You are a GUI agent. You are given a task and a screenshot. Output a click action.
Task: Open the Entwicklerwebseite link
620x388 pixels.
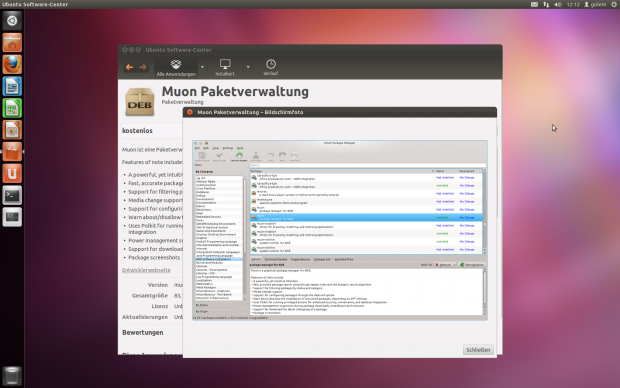pyautogui.click(x=146, y=270)
